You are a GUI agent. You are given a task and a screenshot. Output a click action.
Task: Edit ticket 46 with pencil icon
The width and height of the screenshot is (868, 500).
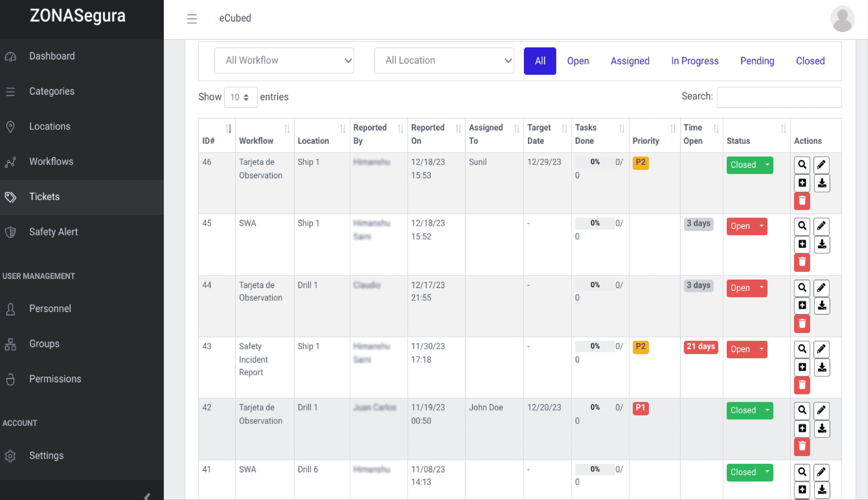click(x=821, y=165)
